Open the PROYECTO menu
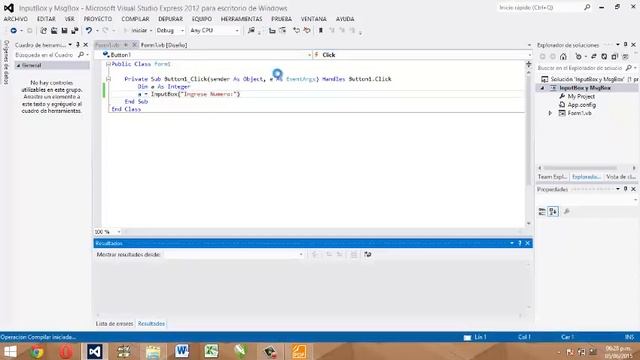 [98, 19]
